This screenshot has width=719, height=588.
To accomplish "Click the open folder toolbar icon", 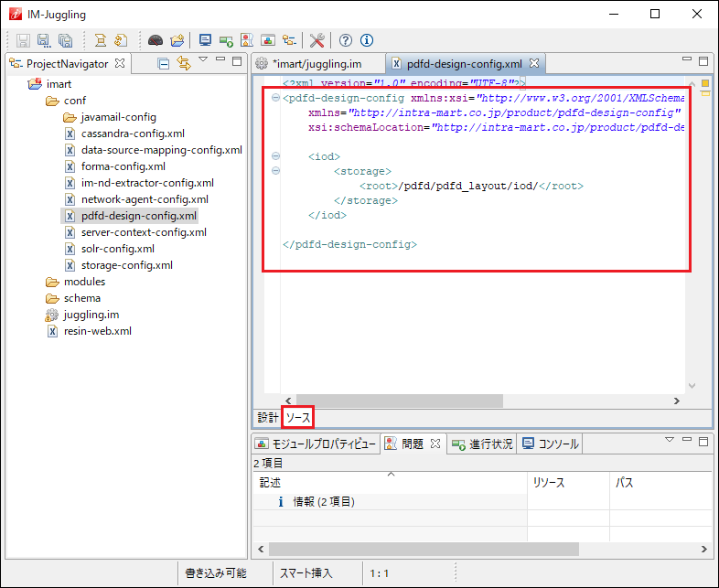I will click(177, 40).
